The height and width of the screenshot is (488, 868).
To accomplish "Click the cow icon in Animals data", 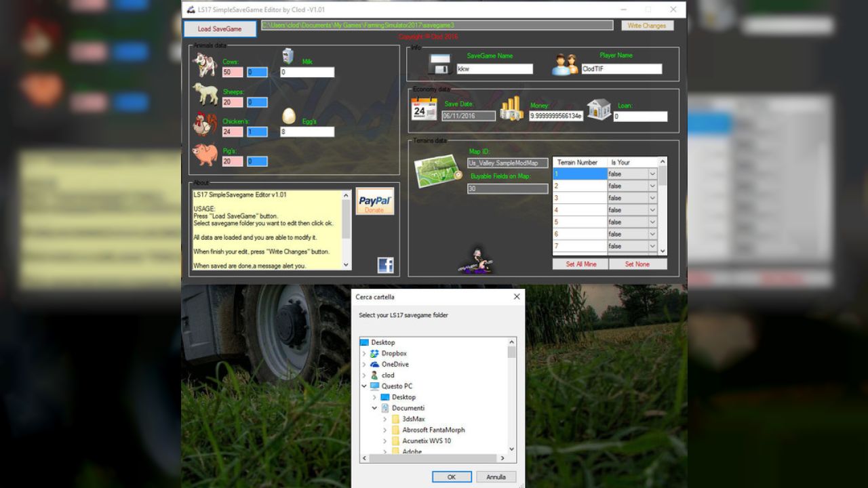I will click(x=204, y=66).
